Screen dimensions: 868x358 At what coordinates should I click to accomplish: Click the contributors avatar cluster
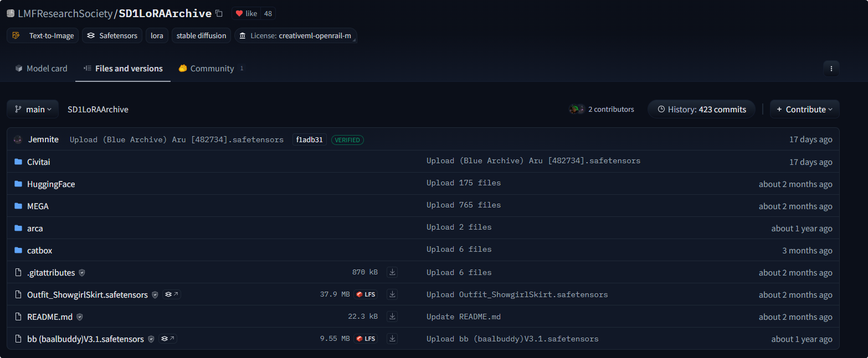pos(577,110)
